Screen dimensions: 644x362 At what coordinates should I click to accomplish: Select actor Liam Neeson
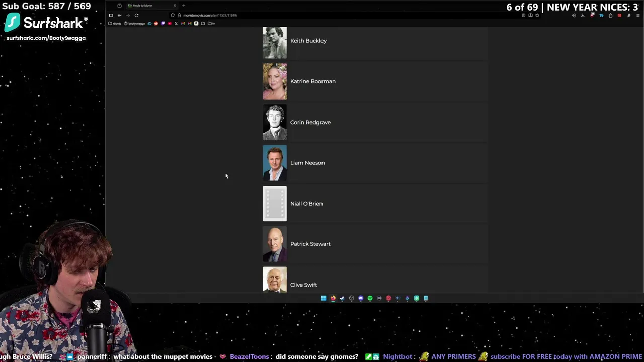pos(375,163)
